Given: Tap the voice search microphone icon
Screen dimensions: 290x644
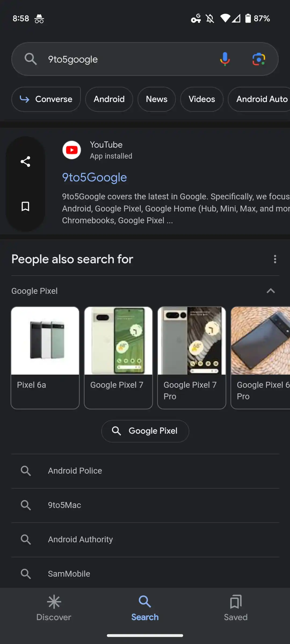Looking at the screenshot, I should 224,59.
